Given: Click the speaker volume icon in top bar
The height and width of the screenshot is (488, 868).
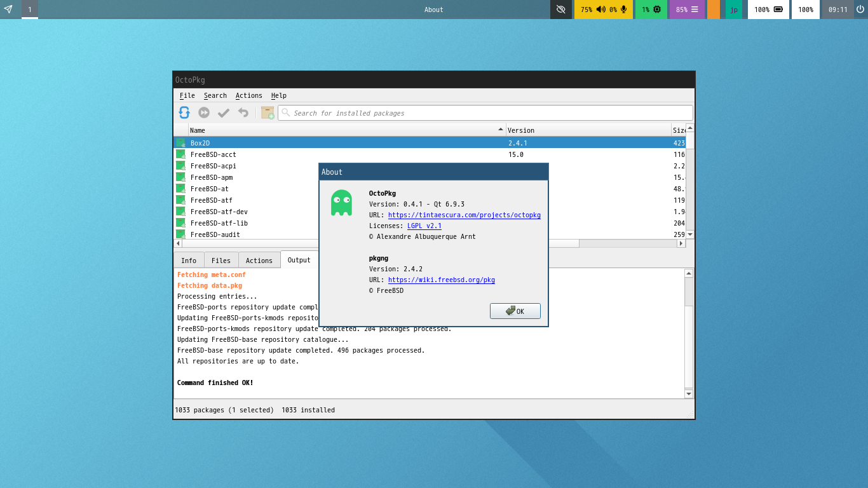Looking at the screenshot, I should coord(600,10).
